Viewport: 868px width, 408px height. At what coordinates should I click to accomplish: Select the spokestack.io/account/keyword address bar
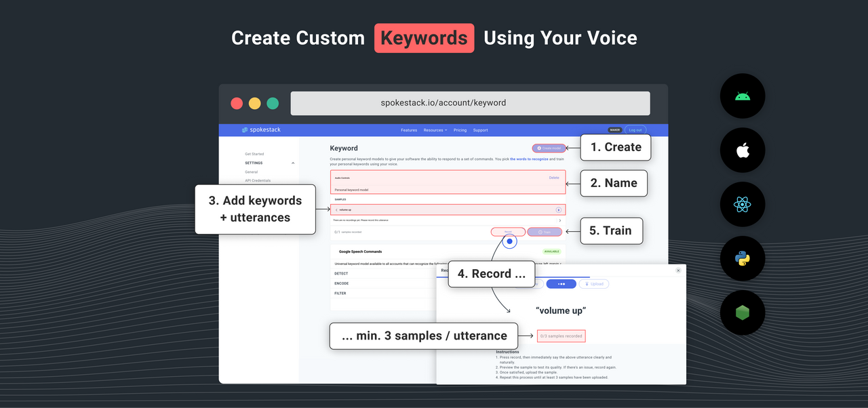pyautogui.click(x=470, y=103)
